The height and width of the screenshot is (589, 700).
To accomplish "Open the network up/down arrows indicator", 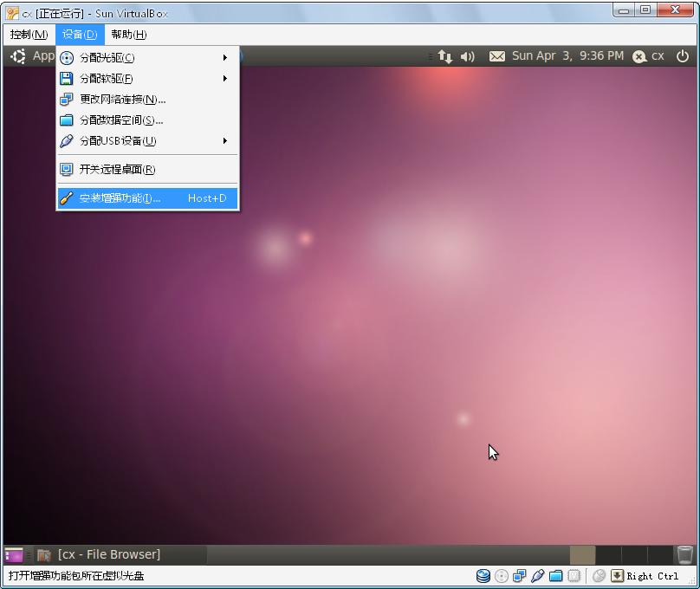I will tap(444, 56).
